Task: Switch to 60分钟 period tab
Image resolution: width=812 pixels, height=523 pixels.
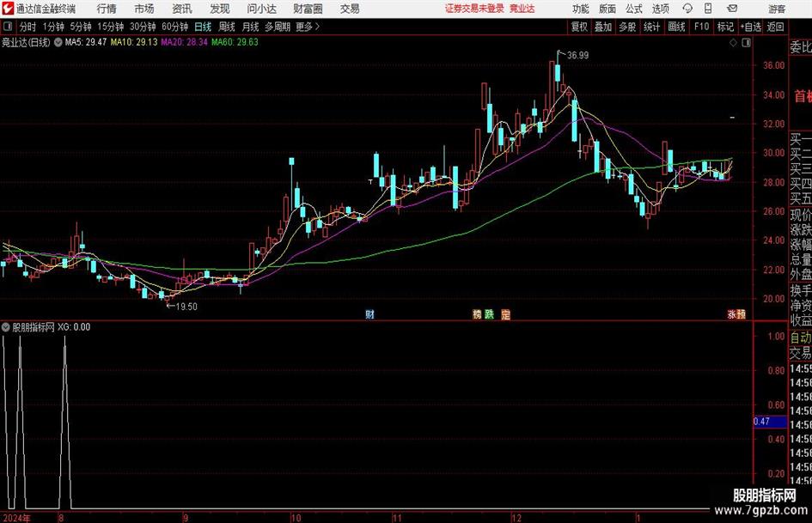Action: point(175,27)
